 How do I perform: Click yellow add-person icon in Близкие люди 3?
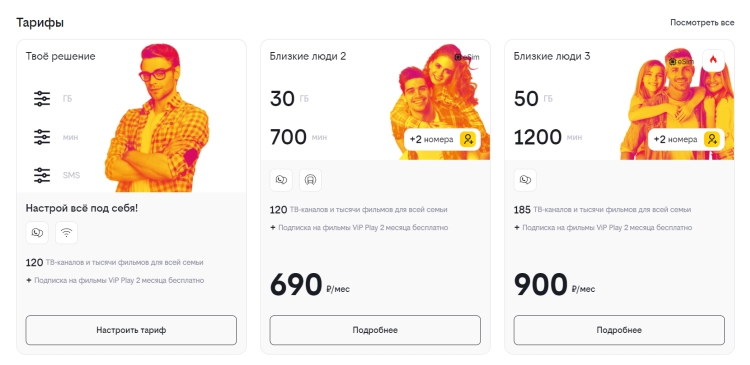711,139
